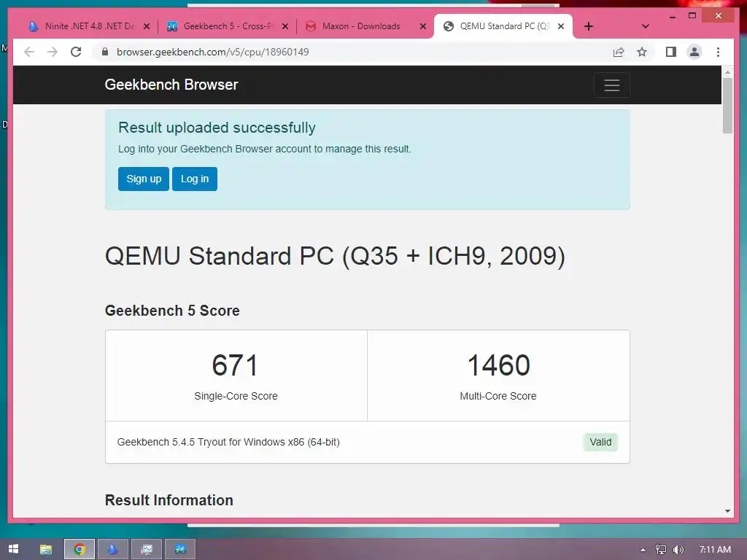View site info via padlock icon
The height and width of the screenshot is (560, 747).
pos(105,52)
